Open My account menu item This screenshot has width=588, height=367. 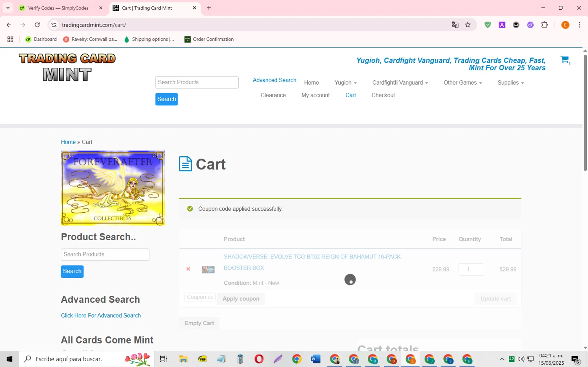(x=316, y=95)
